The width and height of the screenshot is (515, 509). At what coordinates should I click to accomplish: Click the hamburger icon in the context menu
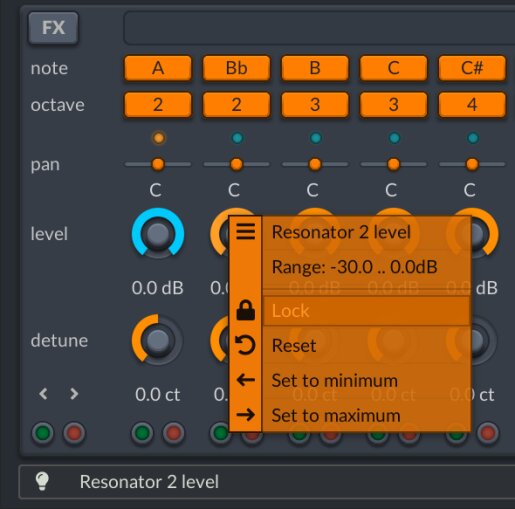point(246,231)
